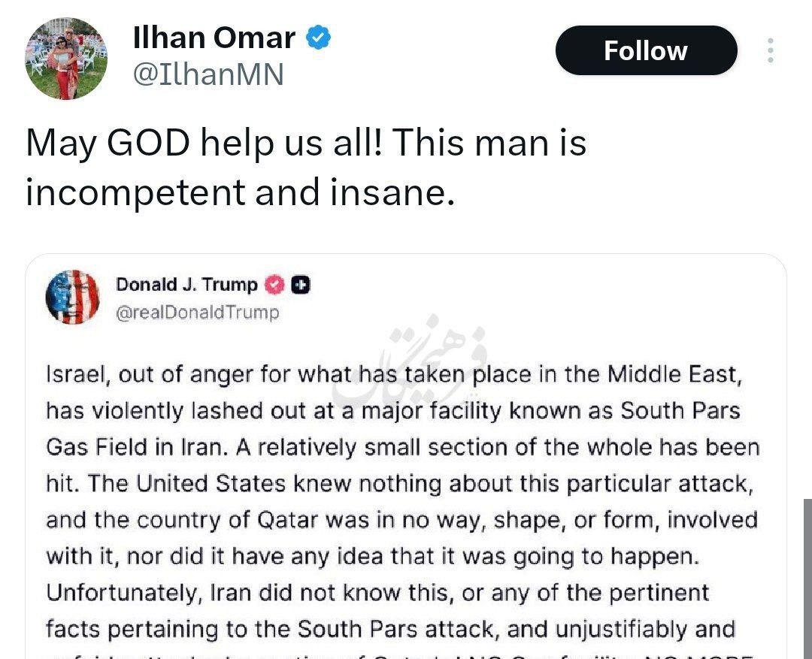
Task: Click the red verified badge next to Trump
Action: coord(275,285)
